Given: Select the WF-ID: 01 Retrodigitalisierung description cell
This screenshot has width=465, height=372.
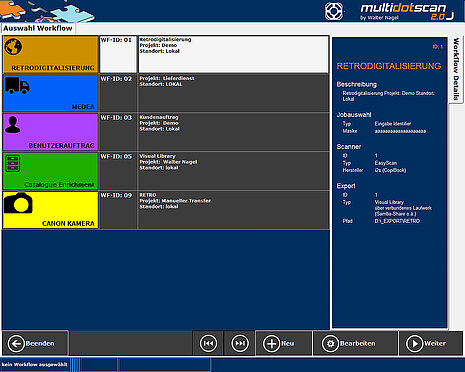Looking at the screenshot, I should tap(233, 54).
